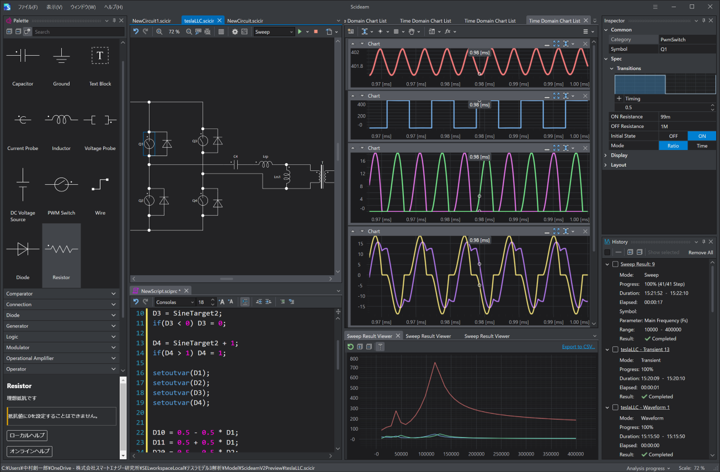
Task: Click the green Run simulation button
Action: [x=299, y=32]
